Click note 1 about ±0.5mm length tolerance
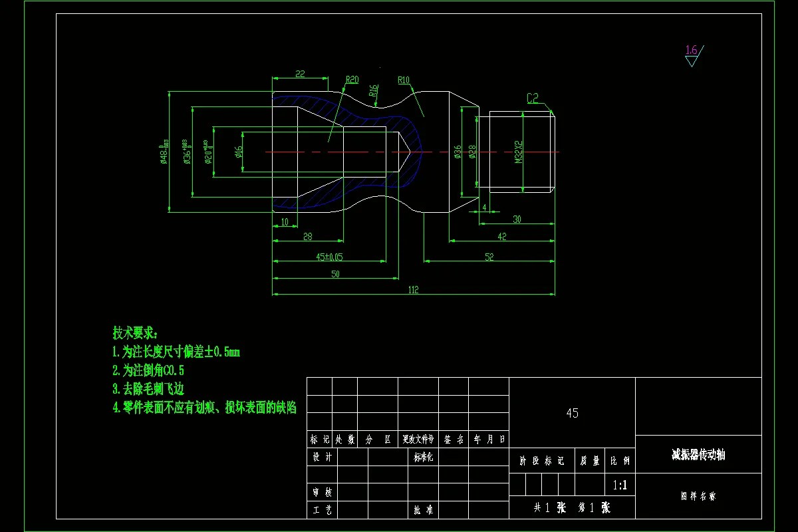 click(176, 351)
